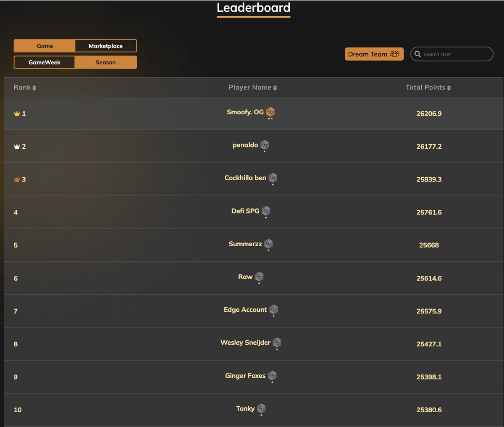Open Defi SPG player profile
This screenshot has height=427, width=504.
245,211
